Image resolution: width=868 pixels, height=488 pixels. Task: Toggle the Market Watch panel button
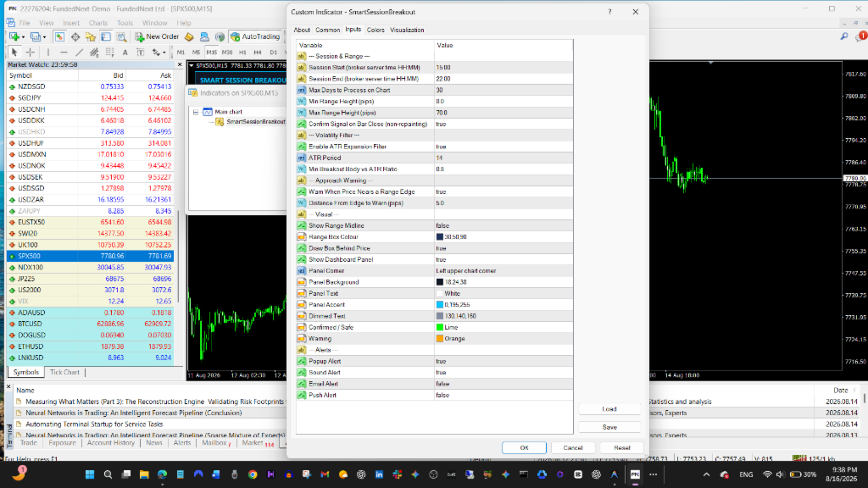pyautogui.click(x=59, y=36)
